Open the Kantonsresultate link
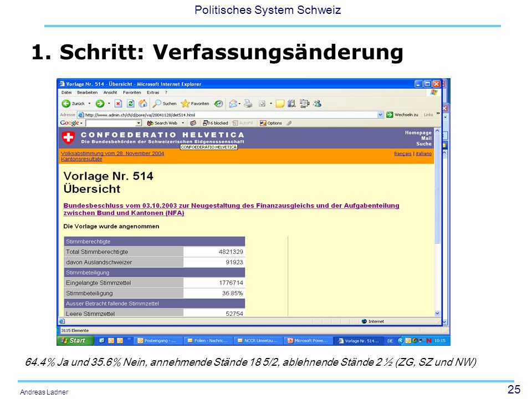 pos(81,159)
